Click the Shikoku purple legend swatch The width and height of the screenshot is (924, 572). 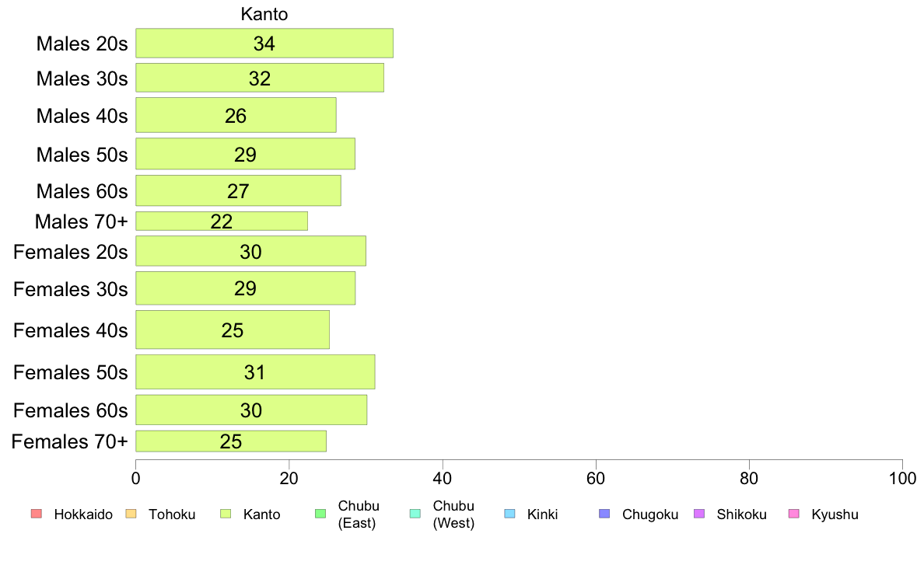699,514
